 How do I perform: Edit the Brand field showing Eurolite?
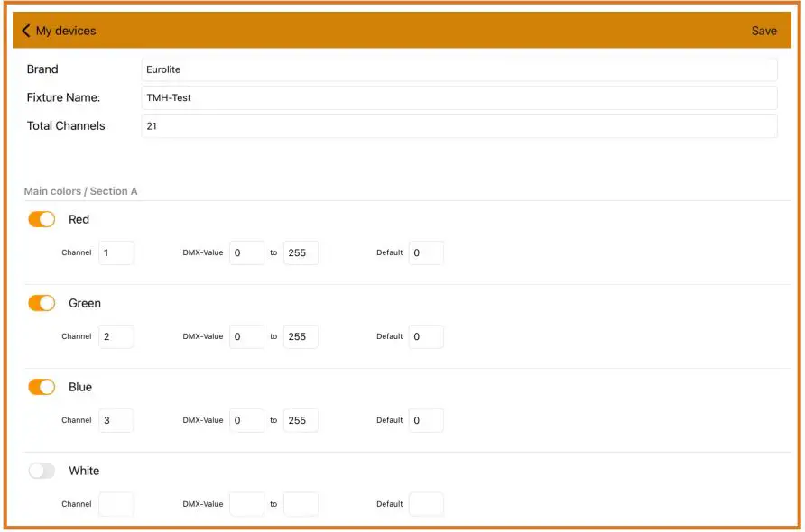459,69
